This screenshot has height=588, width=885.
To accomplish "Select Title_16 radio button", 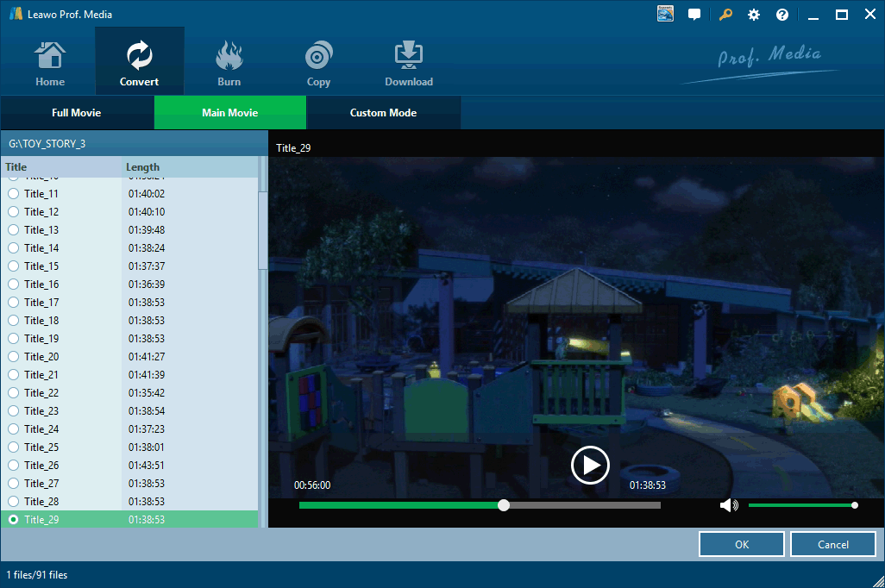I will [14, 284].
